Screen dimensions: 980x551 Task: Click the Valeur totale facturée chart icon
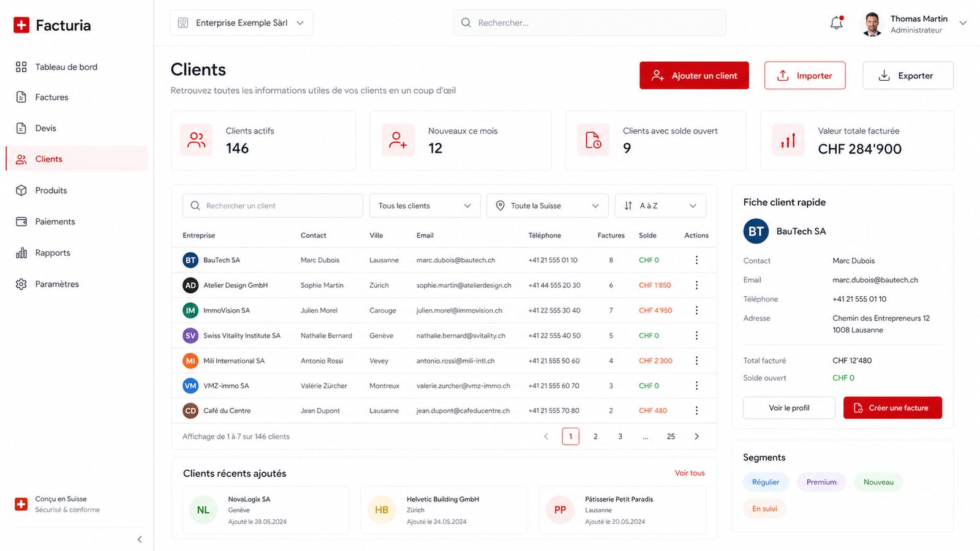tap(788, 140)
